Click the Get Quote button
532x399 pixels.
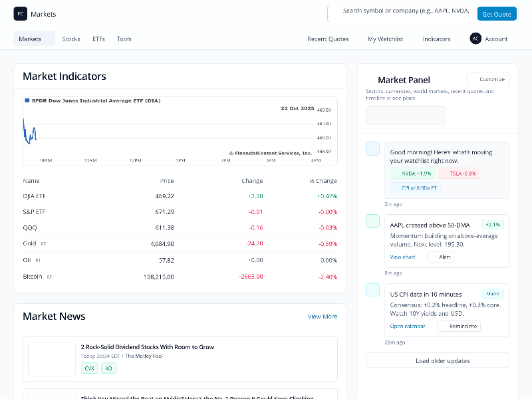(x=496, y=13)
